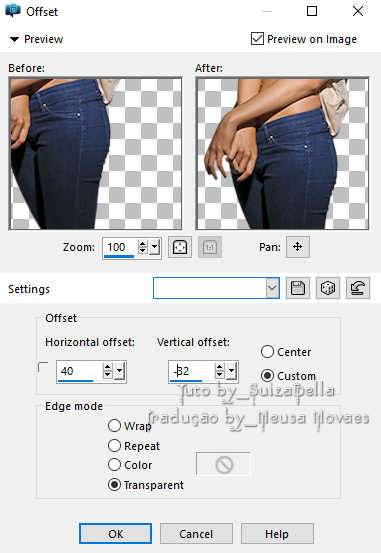Click the OK button
Viewport: 381px width, 553px height.
115,534
